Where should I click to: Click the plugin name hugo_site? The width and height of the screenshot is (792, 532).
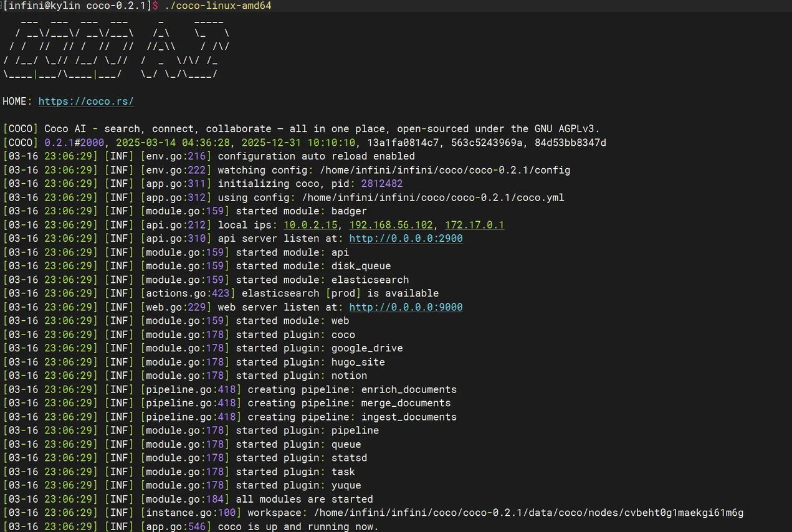(358, 362)
